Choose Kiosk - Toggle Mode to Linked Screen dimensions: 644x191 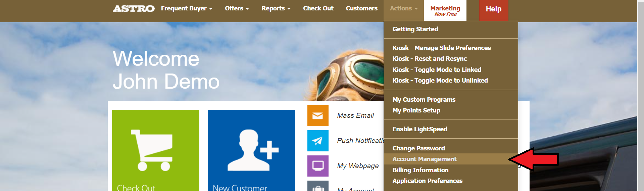coord(437,70)
